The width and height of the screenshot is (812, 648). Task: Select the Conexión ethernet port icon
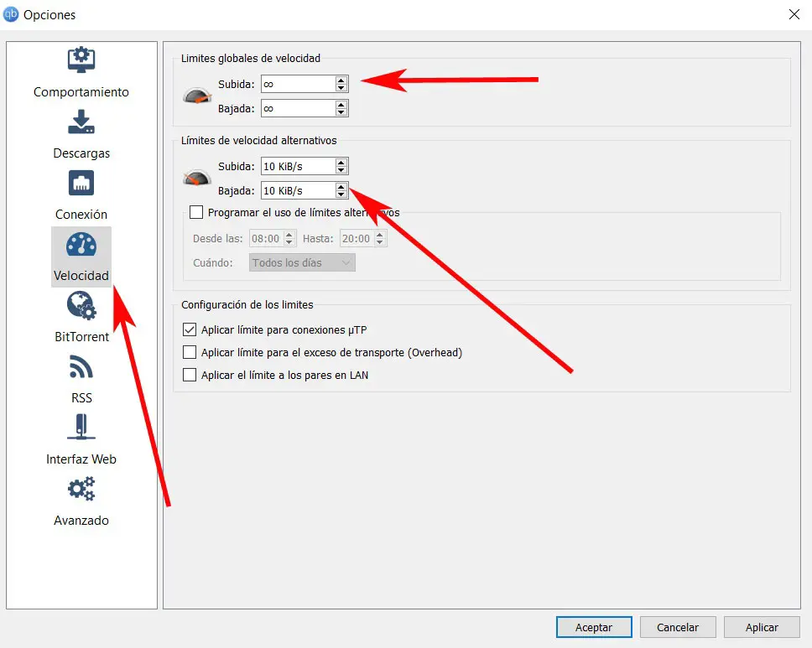tap(81, 183)
